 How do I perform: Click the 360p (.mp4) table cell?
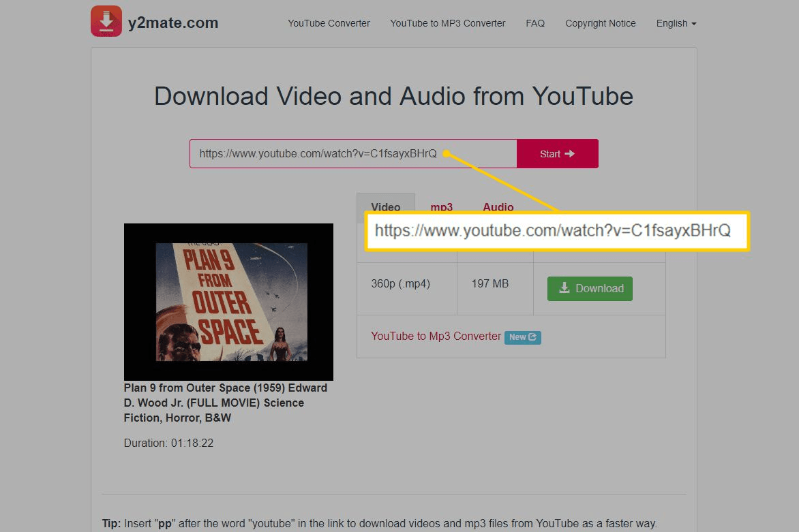point(406,289)
